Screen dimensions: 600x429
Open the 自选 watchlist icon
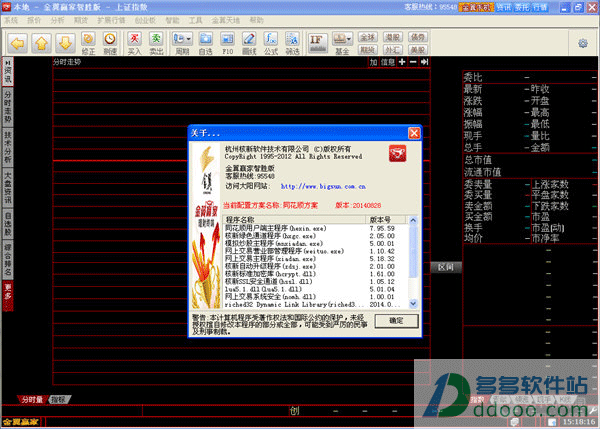coord(205,43)
